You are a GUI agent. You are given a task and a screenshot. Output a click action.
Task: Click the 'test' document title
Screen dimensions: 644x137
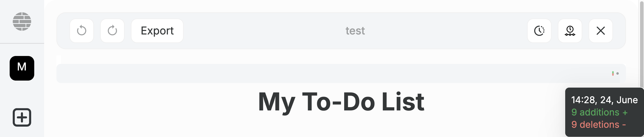355,31
